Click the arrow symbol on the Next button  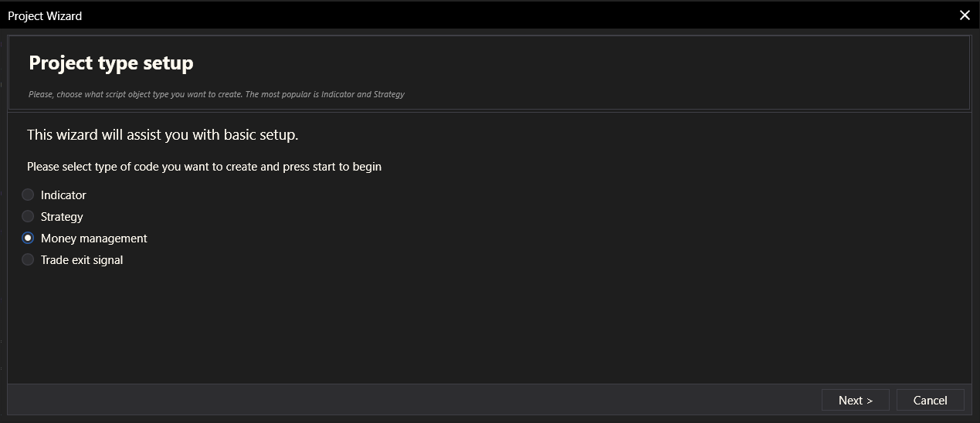(870, 400)
